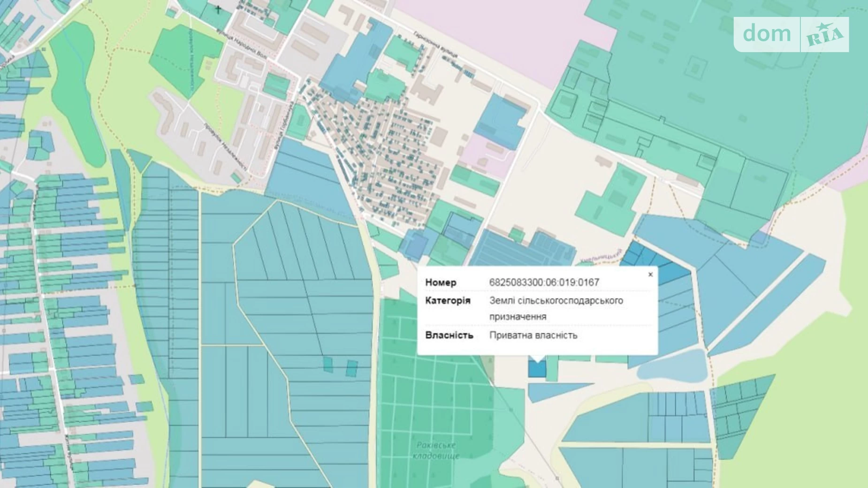Click the Номер label in popup
Image resolution: width=868 pixels, height=488 pixels.
(x=441, y=282)
